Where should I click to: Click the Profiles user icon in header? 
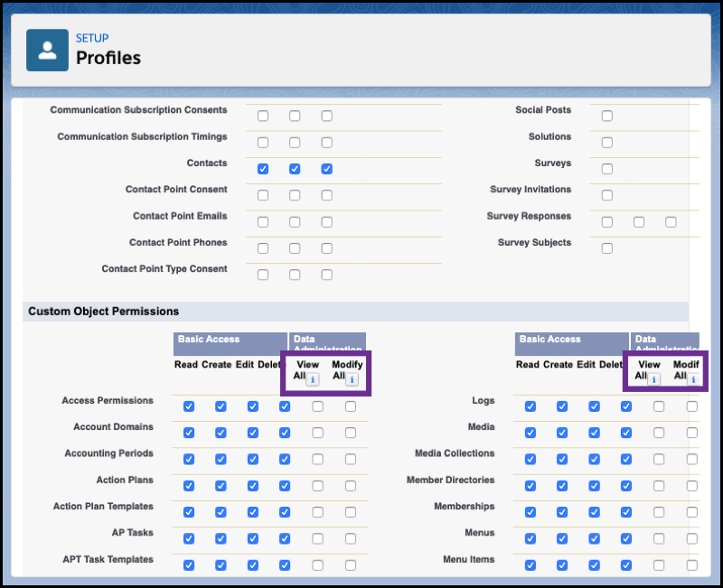pos(47,51)
